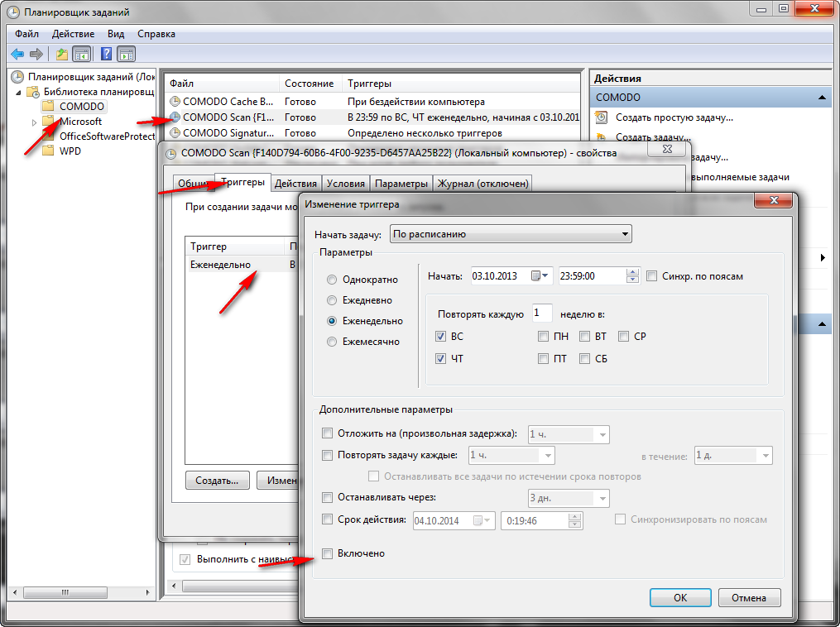This screenshot has height=627, width=840.
Task: Switch to the Журнал (отключен) tab
Action: click(x=482, y=184)
